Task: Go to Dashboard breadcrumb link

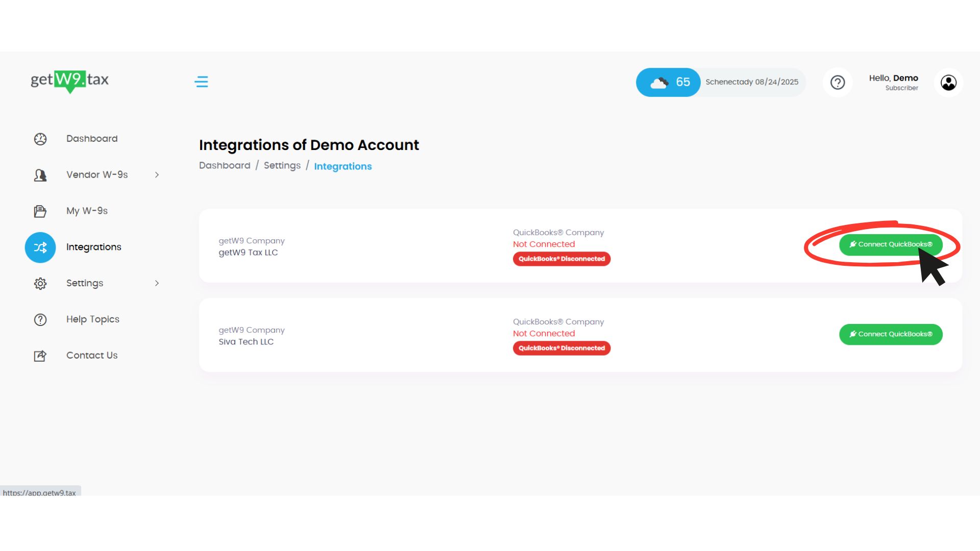Action: click(x=225, y=166)
